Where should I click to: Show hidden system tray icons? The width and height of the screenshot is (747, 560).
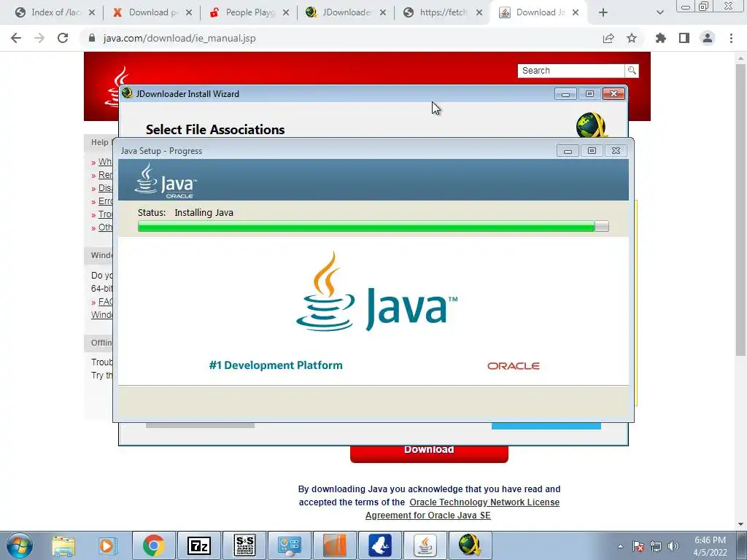point(620,546)
